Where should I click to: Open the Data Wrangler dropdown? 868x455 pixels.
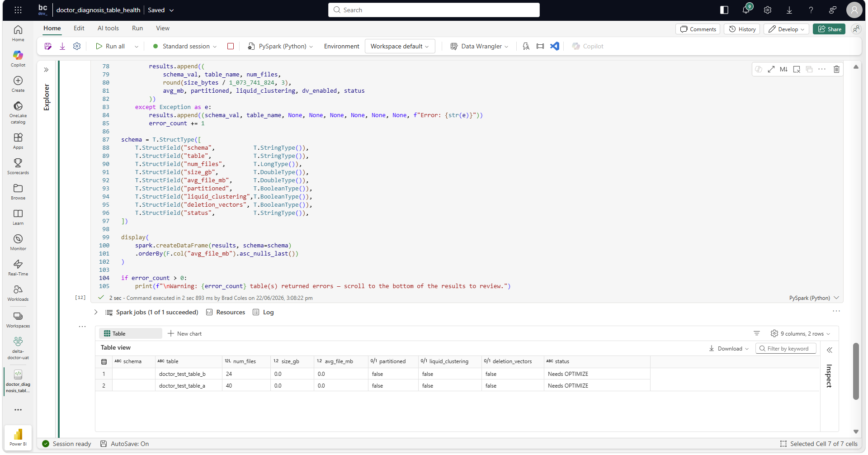pyautogui.click(x=480, y=46)
